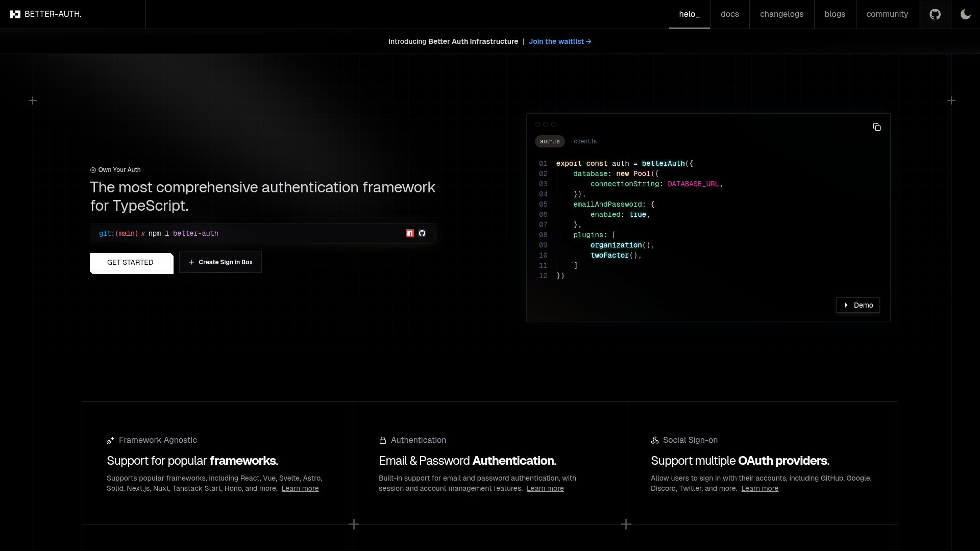This screenshot has height=551, width=980.
Task: Select the auth.ts tab
Action: click(549, 141)
